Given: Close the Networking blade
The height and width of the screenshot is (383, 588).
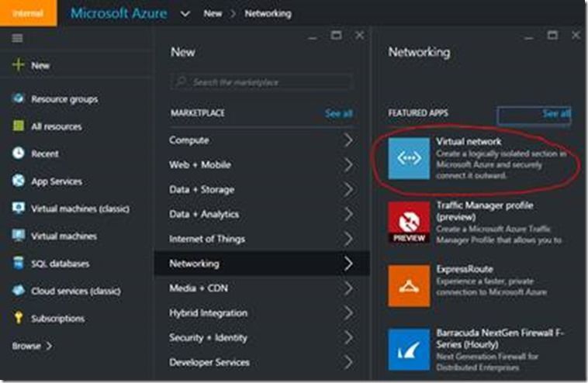Looking at the screenshot, I should tap(576, 36).
